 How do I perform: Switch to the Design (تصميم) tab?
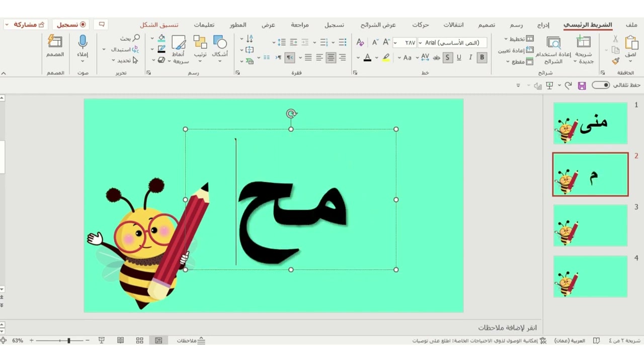[487, 25]
